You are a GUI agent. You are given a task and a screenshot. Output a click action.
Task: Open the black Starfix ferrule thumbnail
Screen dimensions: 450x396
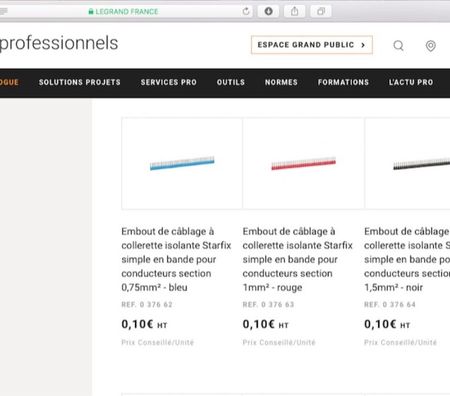(x=408, y=163)
